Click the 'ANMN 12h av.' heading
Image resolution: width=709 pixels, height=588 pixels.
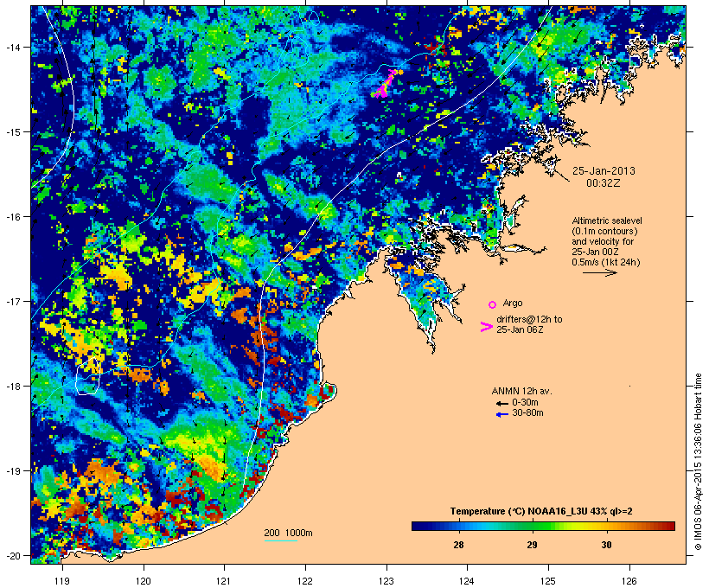(521, 391)
